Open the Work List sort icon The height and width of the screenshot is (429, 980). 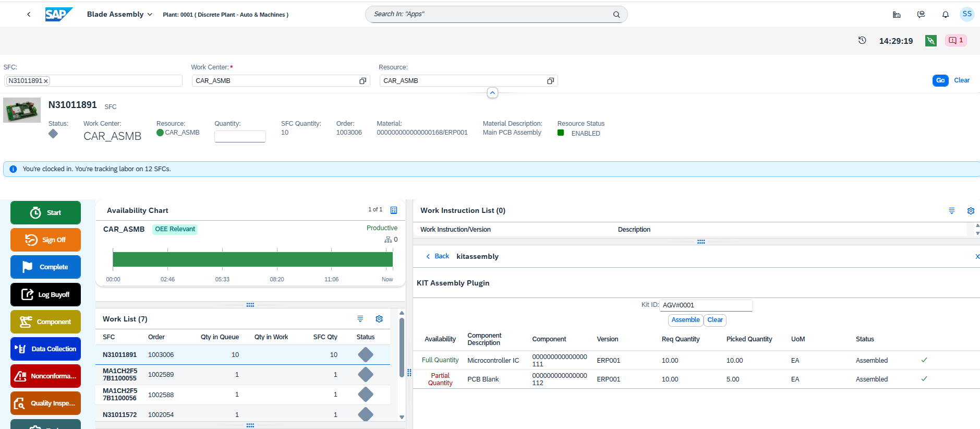pos(360,319)
